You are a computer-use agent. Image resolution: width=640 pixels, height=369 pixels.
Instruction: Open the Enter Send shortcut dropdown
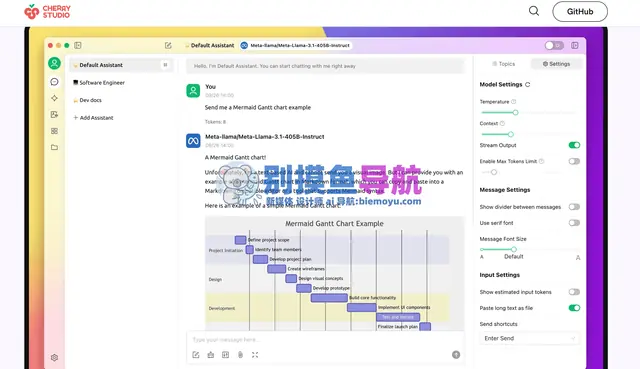pos(529,338)
